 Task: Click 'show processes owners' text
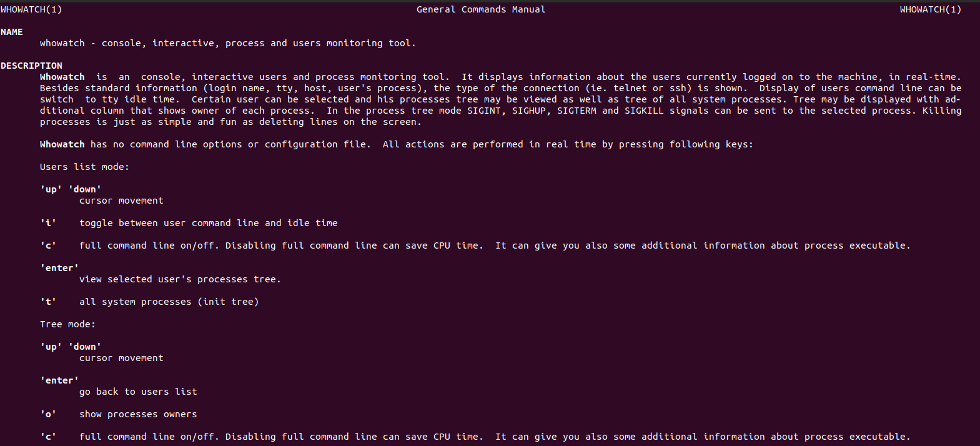click(138, 414)
